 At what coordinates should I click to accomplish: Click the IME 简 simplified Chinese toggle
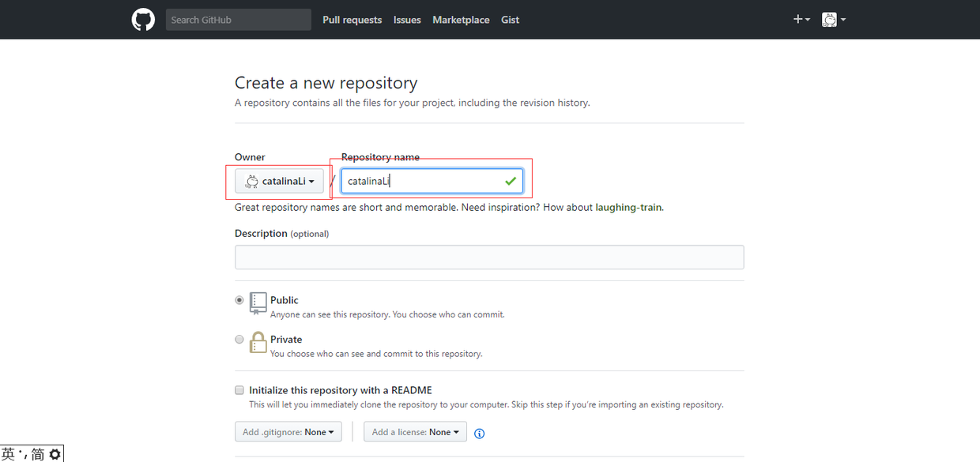click(38, 454)
